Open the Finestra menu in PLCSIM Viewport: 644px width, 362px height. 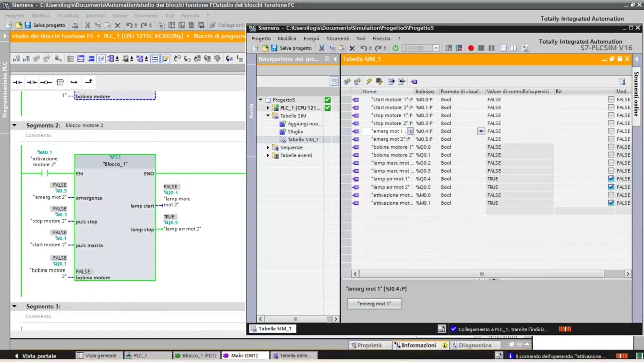pos(381,38)
